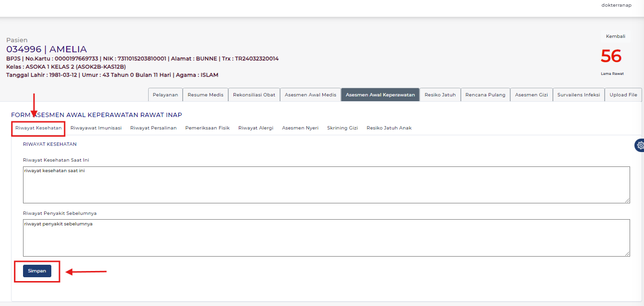Image resolution: width=644 pixels, height=306 pixels.
Task: Select the Asesmen Gizi tab
Action: click(531, 94)
